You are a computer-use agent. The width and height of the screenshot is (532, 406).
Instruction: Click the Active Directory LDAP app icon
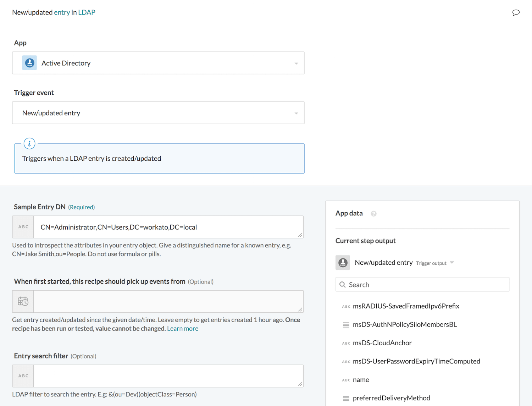point(29,63)
